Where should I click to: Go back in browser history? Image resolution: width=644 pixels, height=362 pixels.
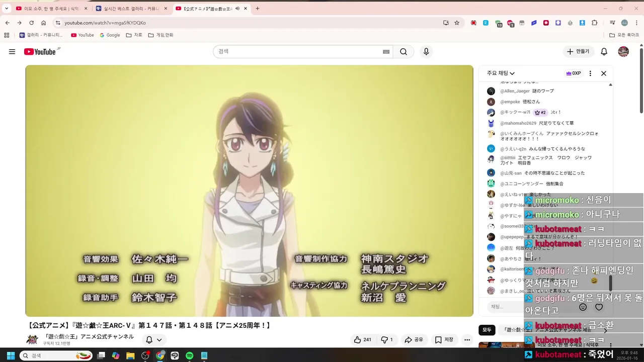tap(7, 23)
